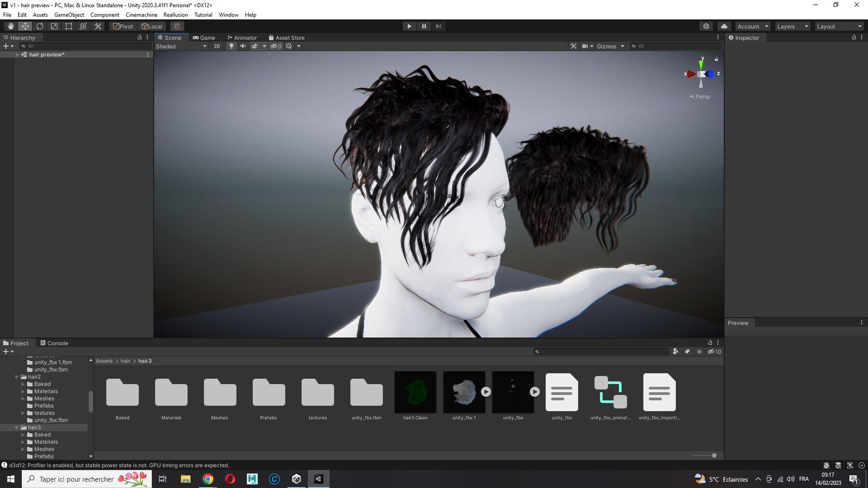
Task: Open the Account dropdown
Action: (752, 26)
